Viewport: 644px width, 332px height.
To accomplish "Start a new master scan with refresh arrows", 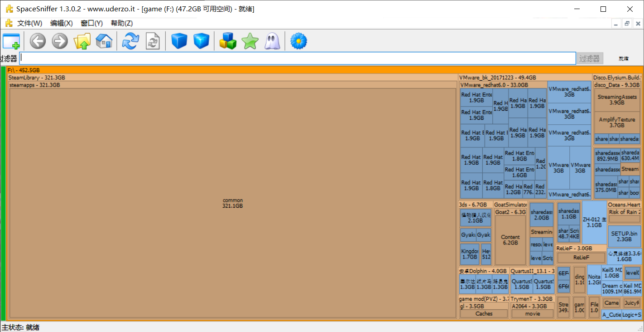I will (131, 41).
